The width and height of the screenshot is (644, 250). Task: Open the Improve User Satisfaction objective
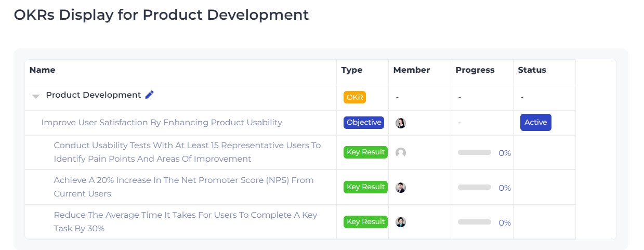coord(162,123)
